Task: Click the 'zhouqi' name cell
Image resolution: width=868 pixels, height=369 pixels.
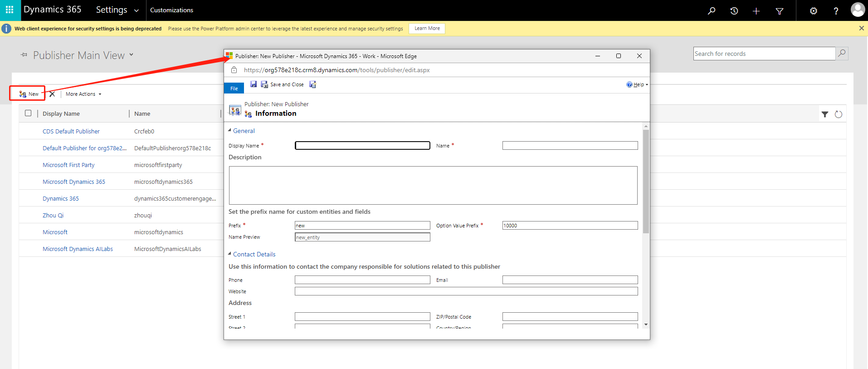Action: tap(143, 215)
